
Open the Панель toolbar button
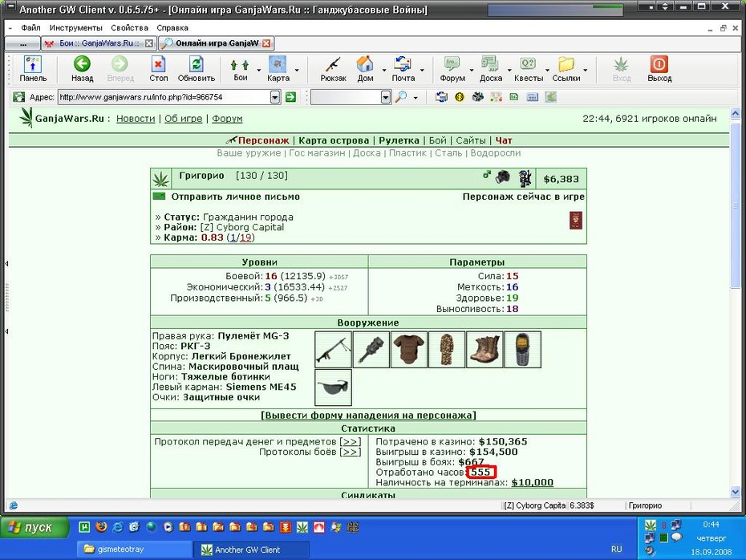33,69
